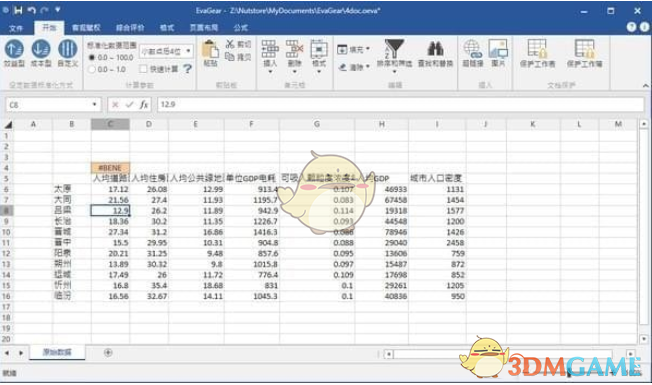652x385 pixels.
Task: Click the 格式 cell format icon
Action: 319,49
